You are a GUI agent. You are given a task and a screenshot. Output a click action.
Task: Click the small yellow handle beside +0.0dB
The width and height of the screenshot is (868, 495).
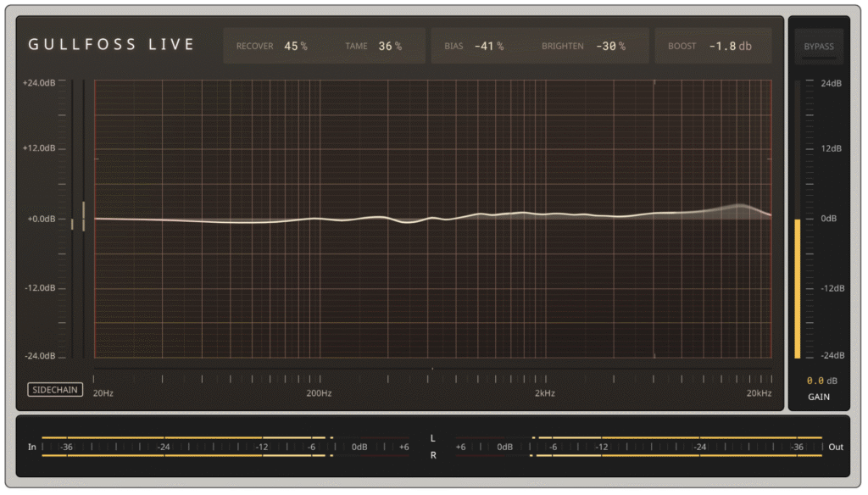coord(72,224)
